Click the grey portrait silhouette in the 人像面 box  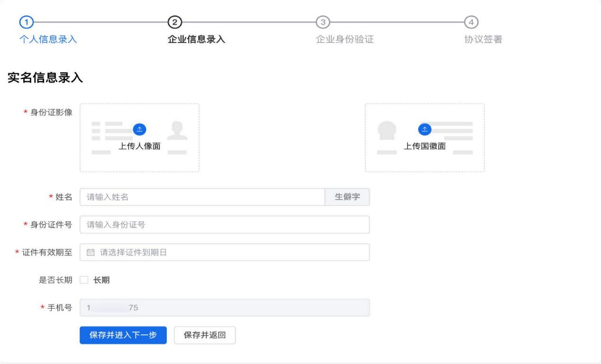(x=177, y=130)
